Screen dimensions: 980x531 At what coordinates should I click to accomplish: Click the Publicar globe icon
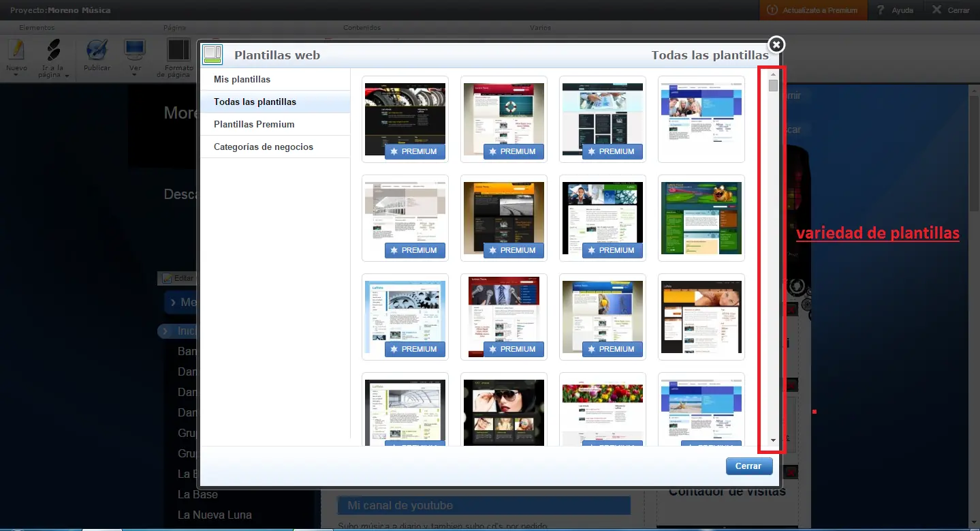[97, 50]
